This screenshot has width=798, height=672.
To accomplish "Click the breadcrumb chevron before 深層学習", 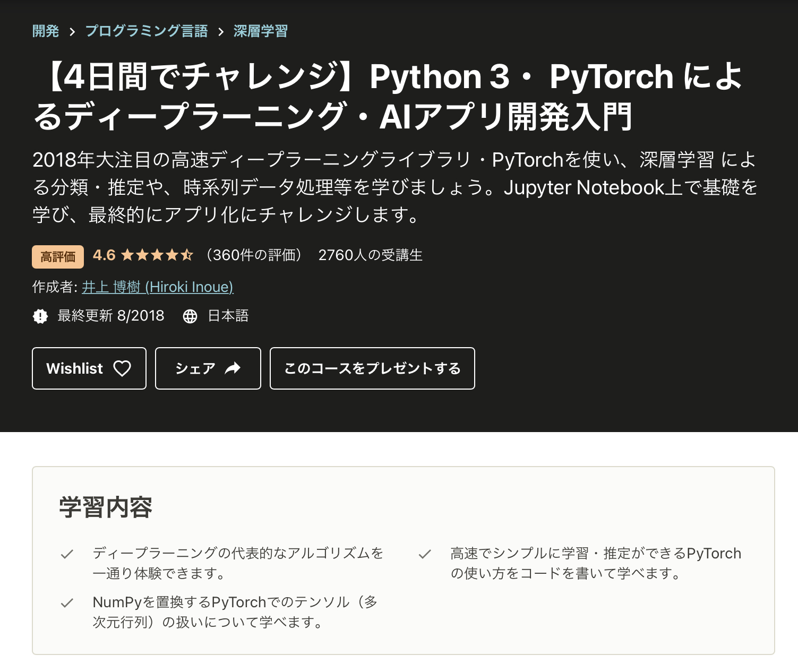I will click(221, 32).
